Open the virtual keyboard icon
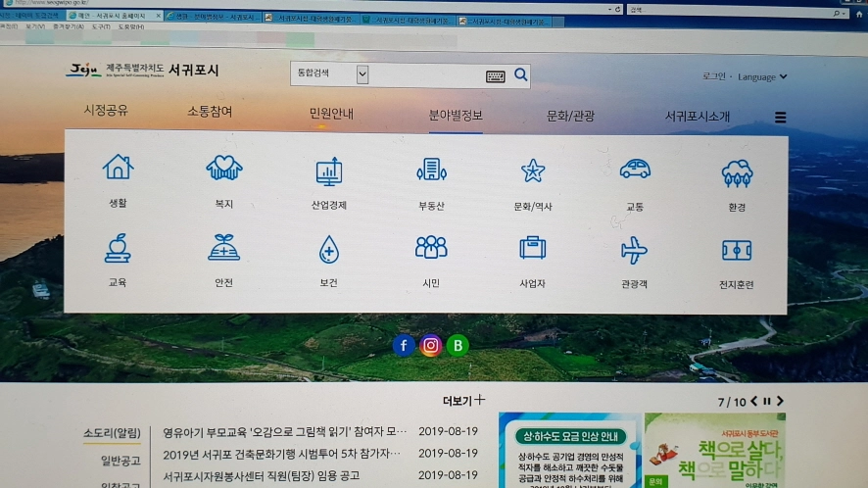Viewport: 868px width, 488px height. point(496,76)
